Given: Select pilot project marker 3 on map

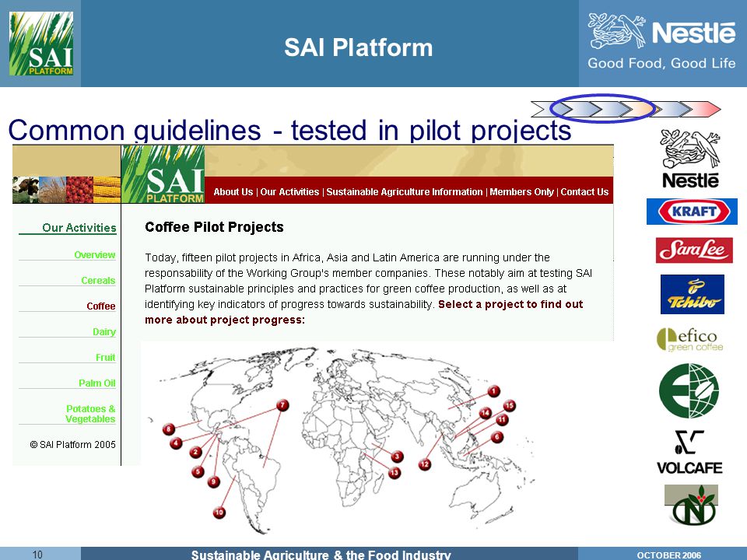Looking at the screenshot, I should (398, 457).
